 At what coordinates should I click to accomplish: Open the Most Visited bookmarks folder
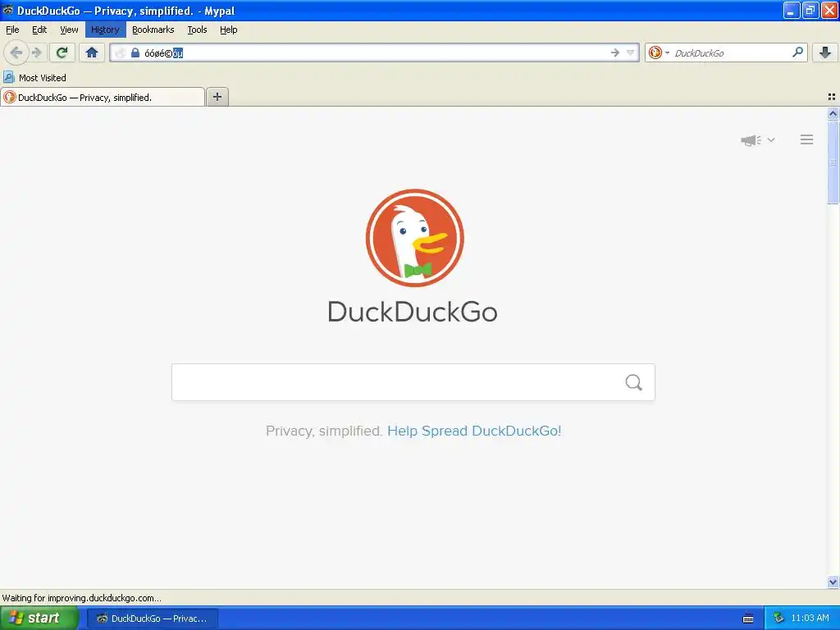pos(34,78)
